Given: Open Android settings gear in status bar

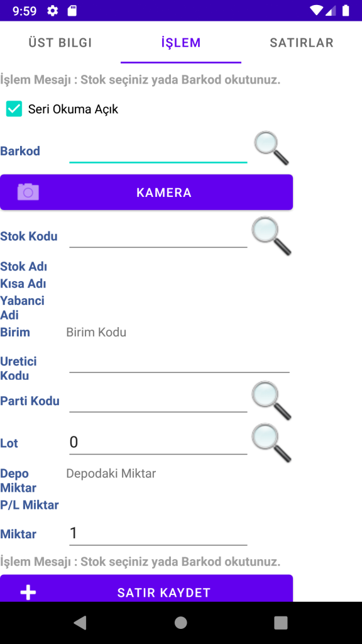Looking at the screenshot, I should point(53,11).
